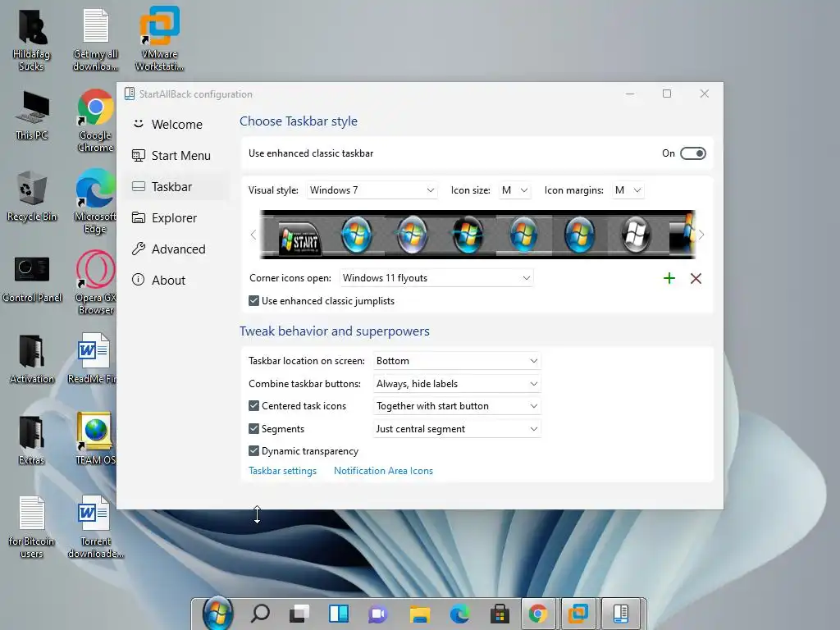Open the Visual style dropdown

pyautogui.click(x=372, y=190)
